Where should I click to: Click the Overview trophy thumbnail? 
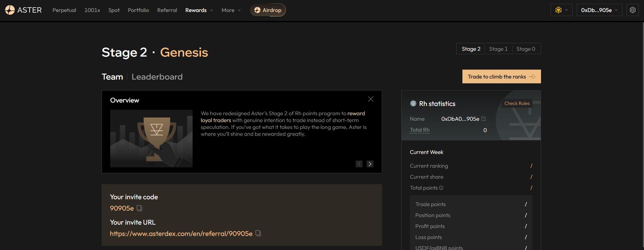tap(151, 139)
